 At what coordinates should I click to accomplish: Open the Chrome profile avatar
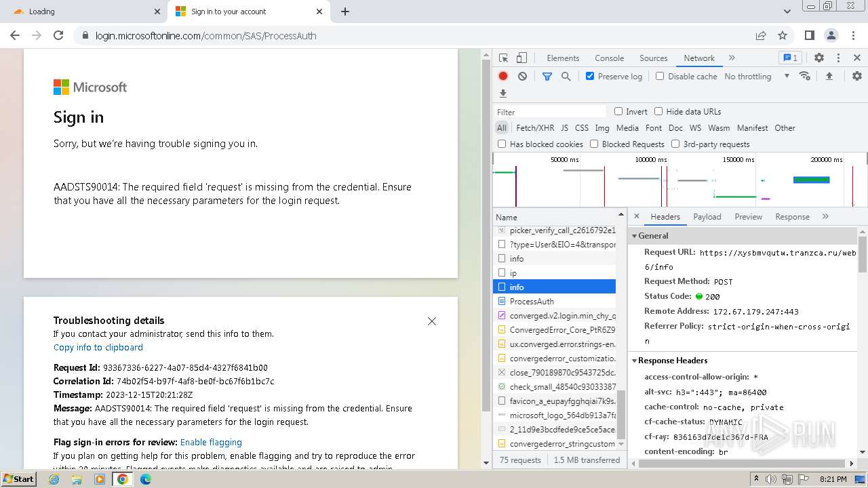point(831,35)
